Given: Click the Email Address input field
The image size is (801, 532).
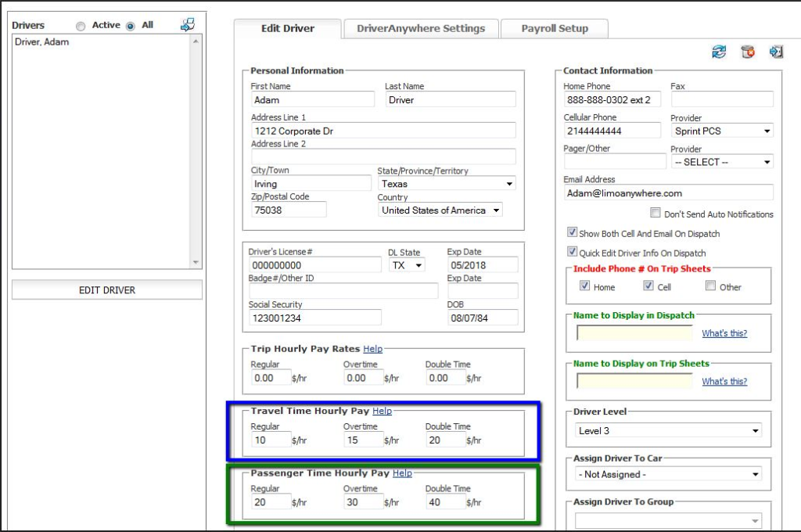Looking at the screenshot, I should tap(668, 193).
